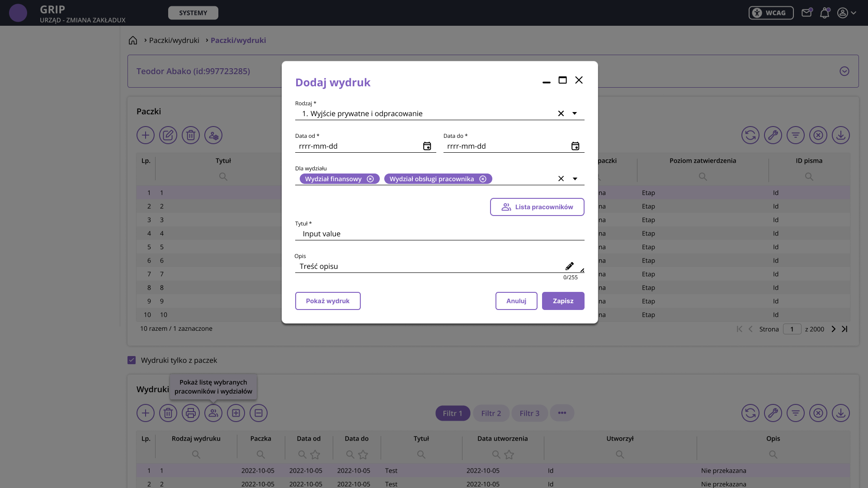Open the Data od calendar picker

pyautogui.click(x=427, y=146)
